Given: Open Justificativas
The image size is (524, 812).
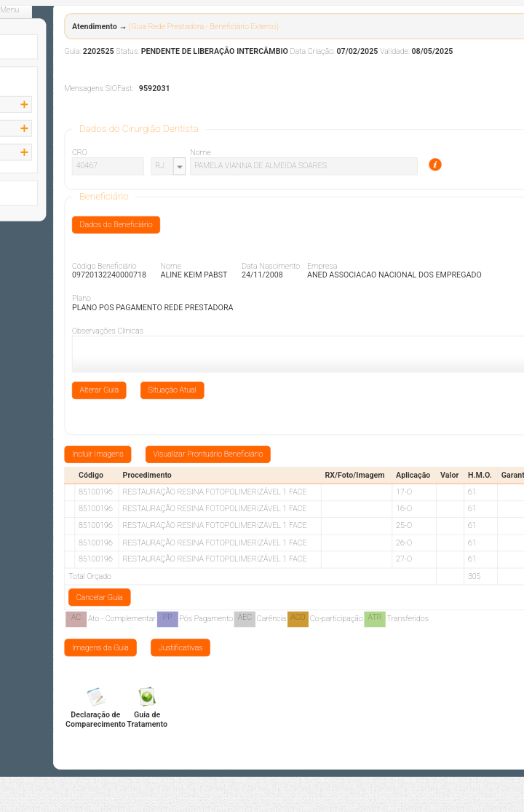Looking at the screenshot, I should click(180, 647).
